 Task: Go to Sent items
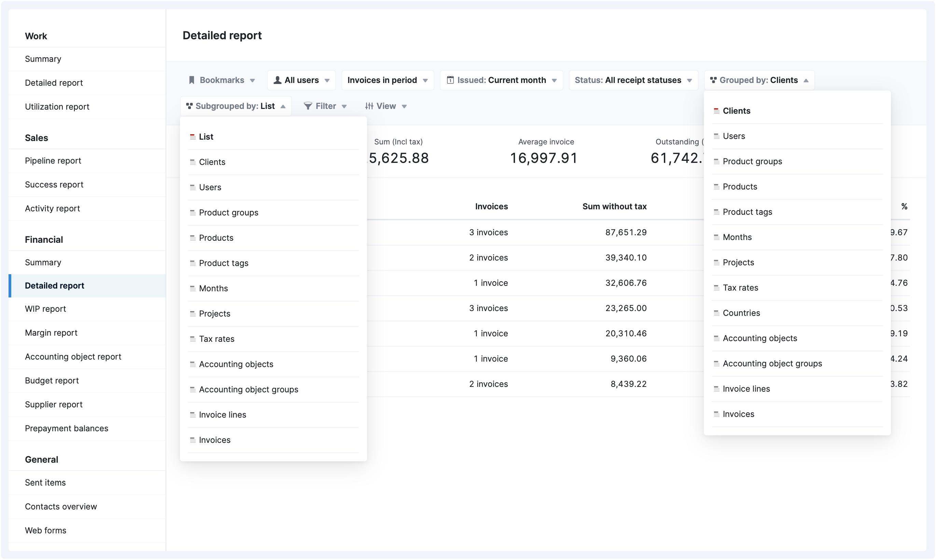[87, 482]
